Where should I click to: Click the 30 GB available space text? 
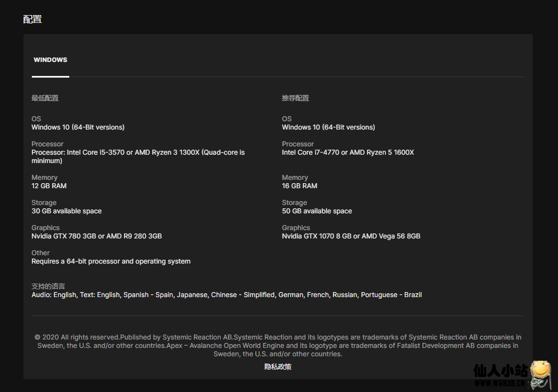tap(66, 211)
